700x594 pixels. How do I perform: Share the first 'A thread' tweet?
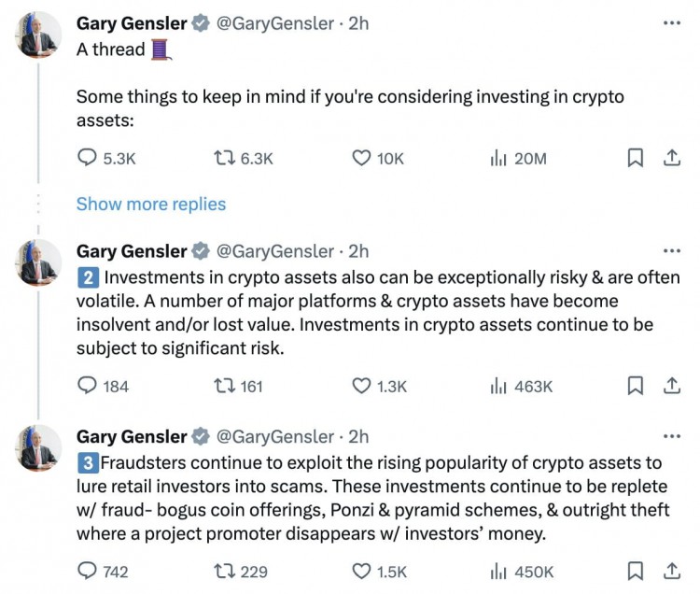point(671,158)
